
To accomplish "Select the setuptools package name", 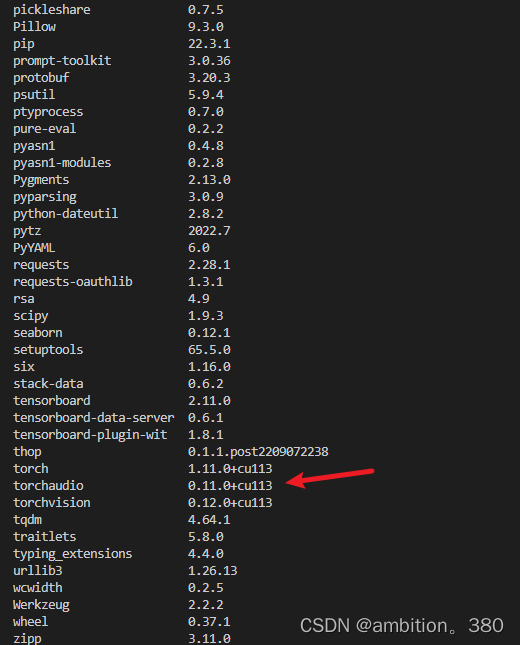I will [48, 350].
